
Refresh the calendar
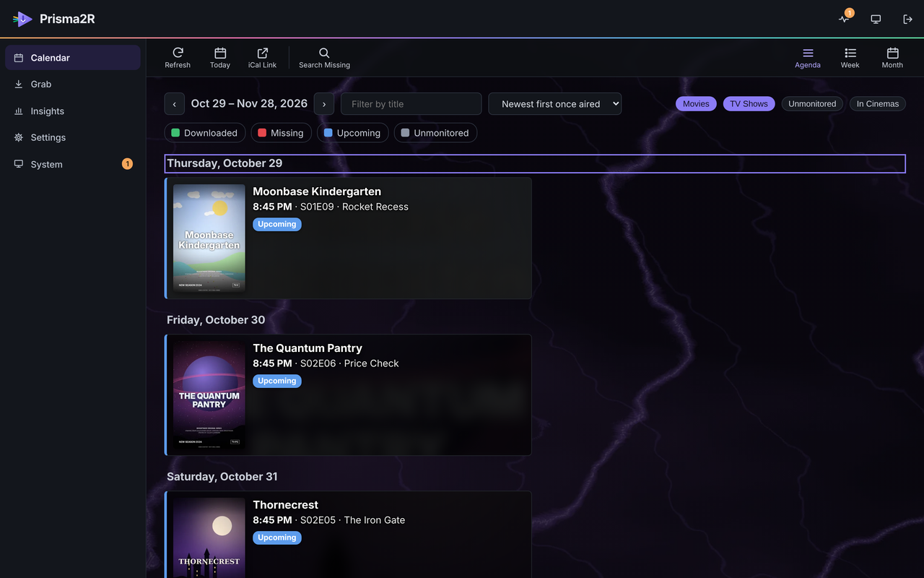[x=178, y=58]
